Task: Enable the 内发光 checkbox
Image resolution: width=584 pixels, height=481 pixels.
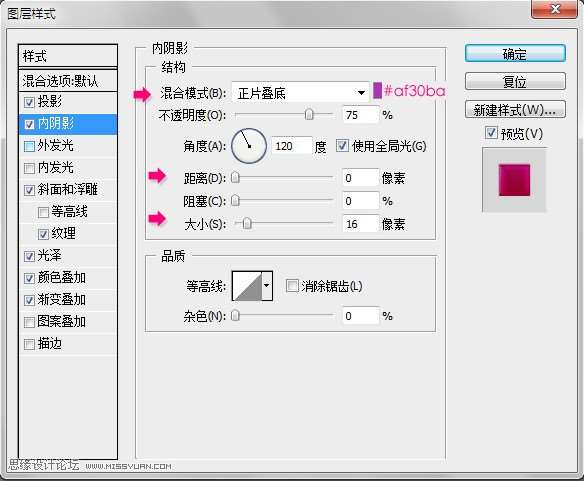Action: pos(29,168)
